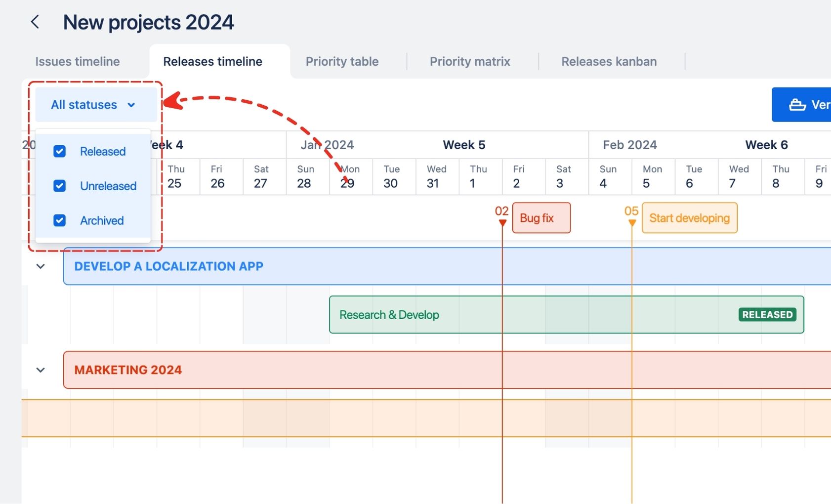Click the Bug fix release label
The width and height of the screenshot is (831, 504).
541,217
